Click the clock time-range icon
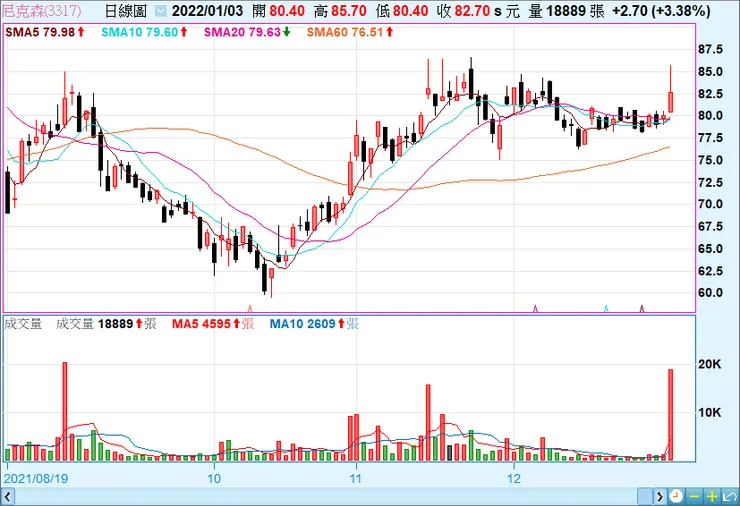Image resolution: width=740 pixels, height=506 pixels. tap(676, 496)
